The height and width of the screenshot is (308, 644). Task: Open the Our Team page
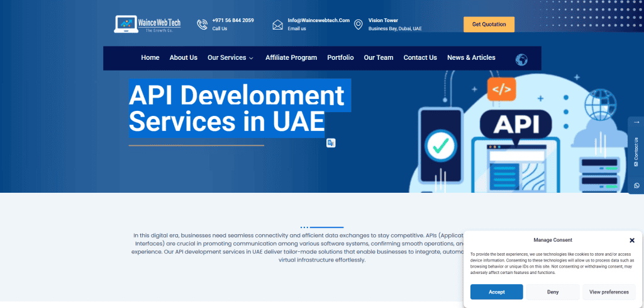pyautogui.click(x=379, y=57)
